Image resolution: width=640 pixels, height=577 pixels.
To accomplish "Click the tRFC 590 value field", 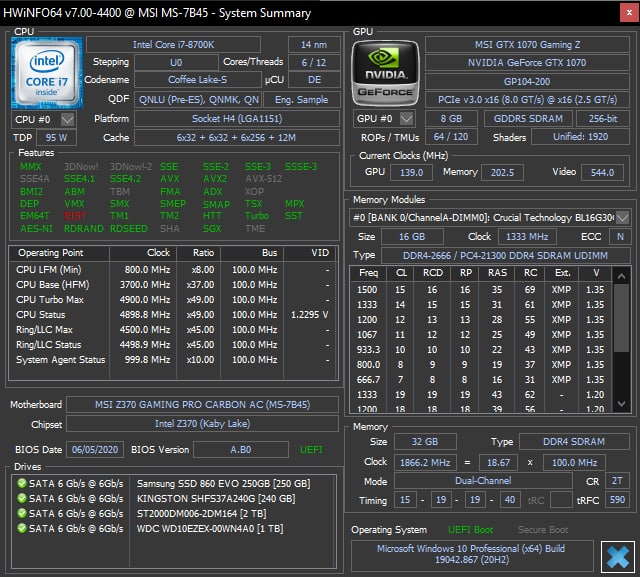I will pos(617,499).
